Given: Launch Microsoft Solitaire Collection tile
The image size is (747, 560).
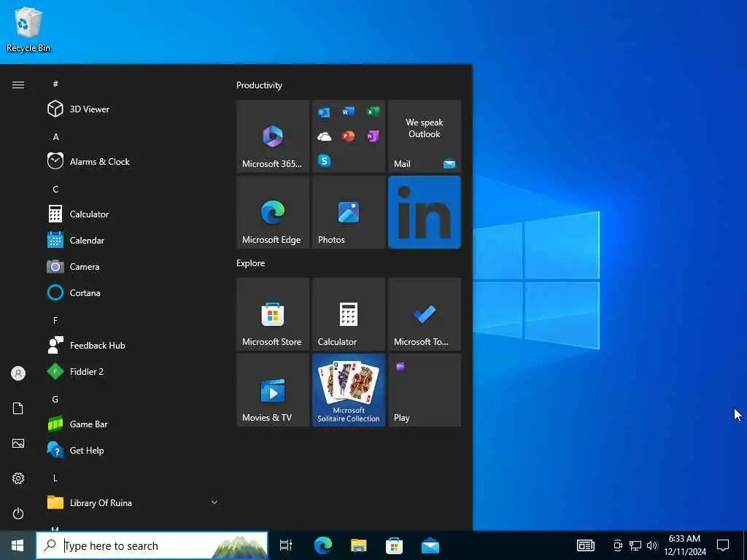Looking at the screenshot, I should (x=349, y=390).
